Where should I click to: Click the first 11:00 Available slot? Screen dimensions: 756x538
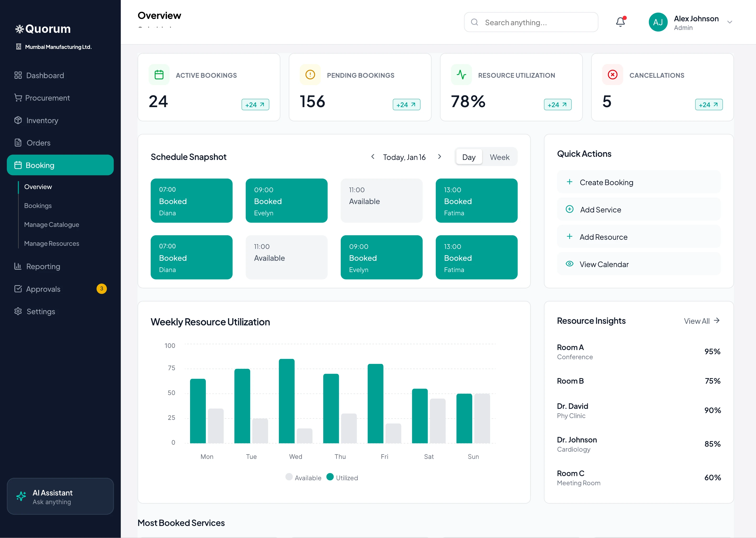[x=381, y=200]
